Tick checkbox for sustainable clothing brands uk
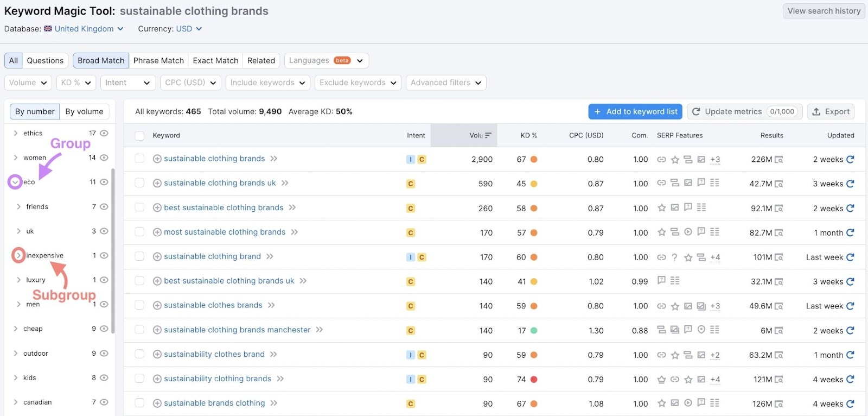Screen dimensions: 868x416 139,183
